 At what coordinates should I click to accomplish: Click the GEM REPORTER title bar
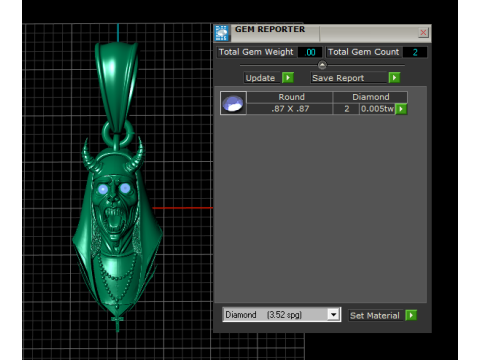click(322, 33)
